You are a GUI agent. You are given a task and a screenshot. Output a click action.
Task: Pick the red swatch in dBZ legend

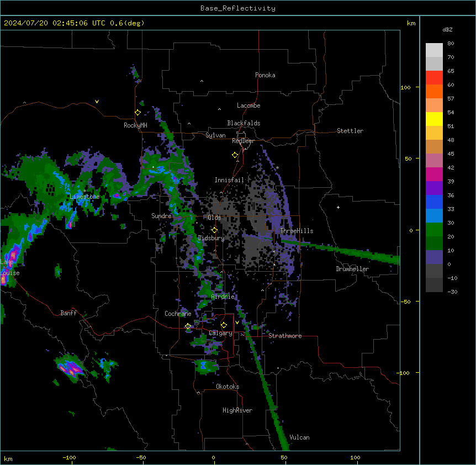(x=434, y=78)
